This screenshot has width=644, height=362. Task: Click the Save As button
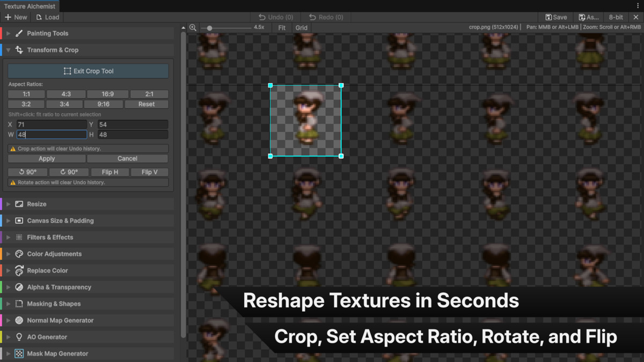tap(588, 17)
